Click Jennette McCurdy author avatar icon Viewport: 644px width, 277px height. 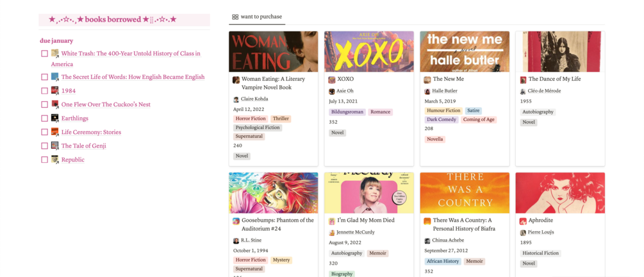332,233
